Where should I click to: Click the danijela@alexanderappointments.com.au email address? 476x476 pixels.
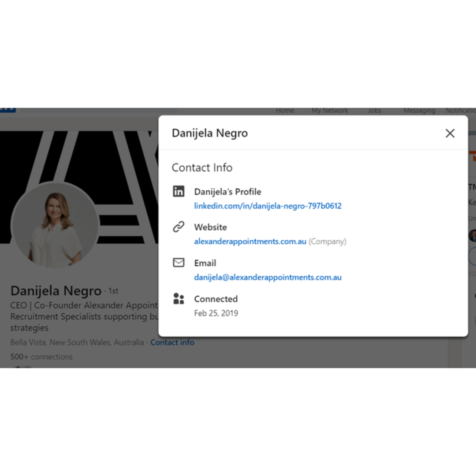tap(268, 277)
